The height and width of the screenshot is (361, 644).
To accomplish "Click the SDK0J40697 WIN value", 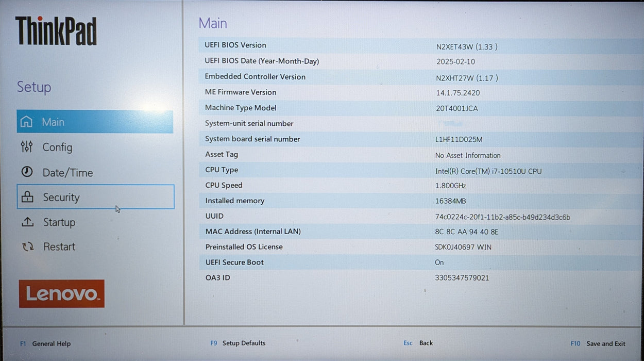I will point(463,247).
